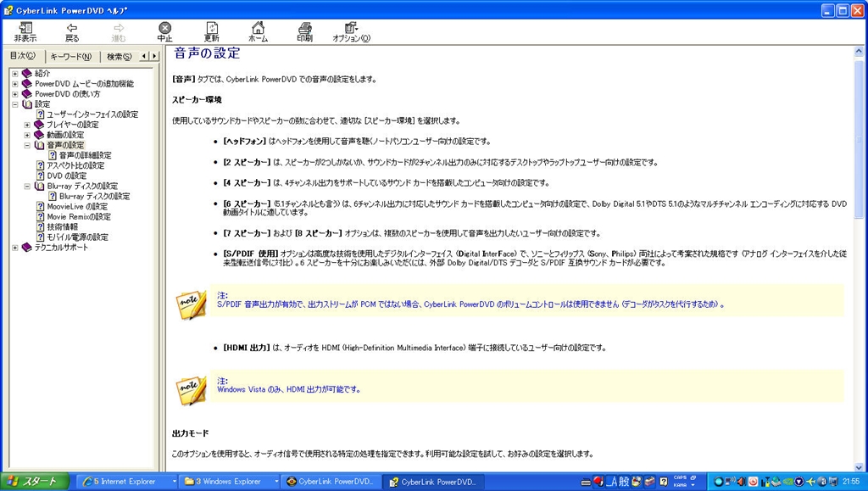Collapse the 設定 tree node

coord(15,104)
